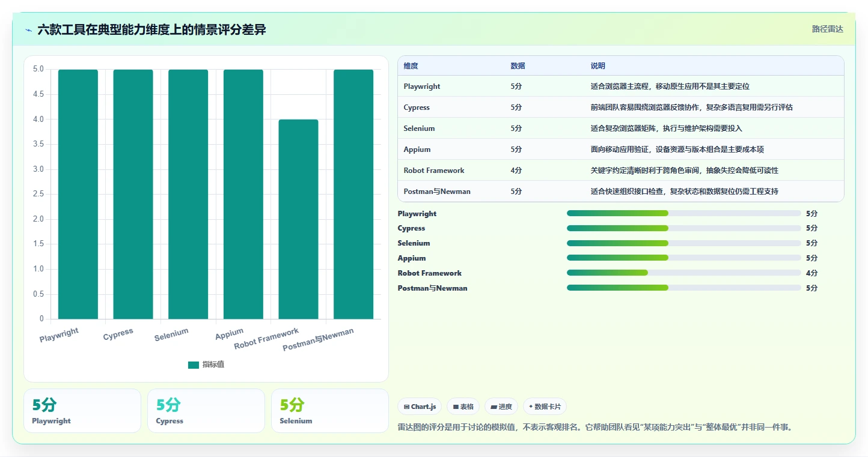Click the Playwright bar in chart
The width and height of the screenshot is (868, 457).
[78, 194]
